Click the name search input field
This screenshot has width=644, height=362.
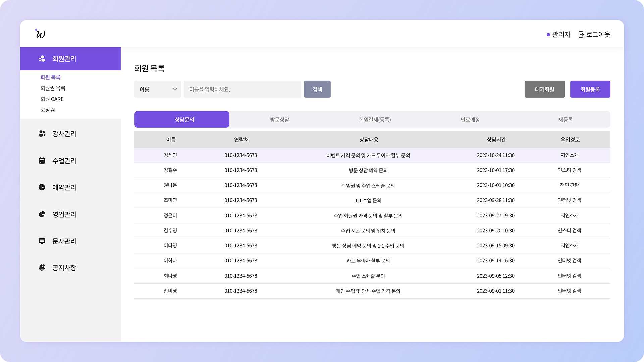[243, 89]
